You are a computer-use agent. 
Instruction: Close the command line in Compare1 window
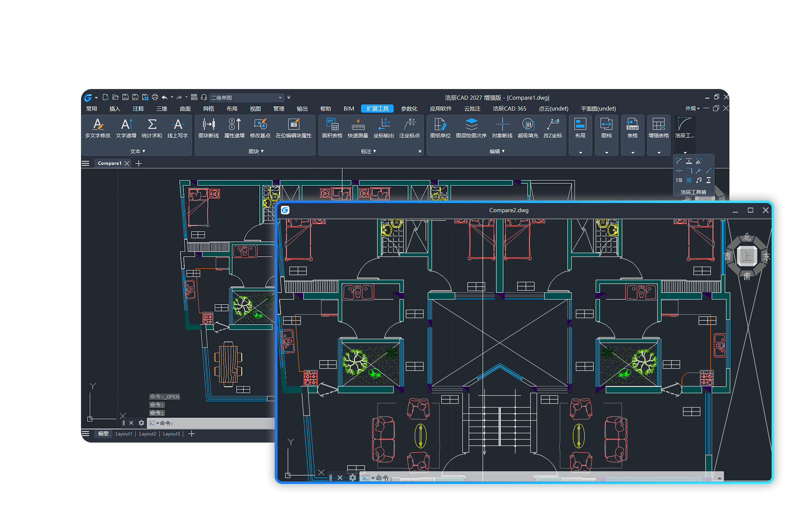[x=131, y=423]
